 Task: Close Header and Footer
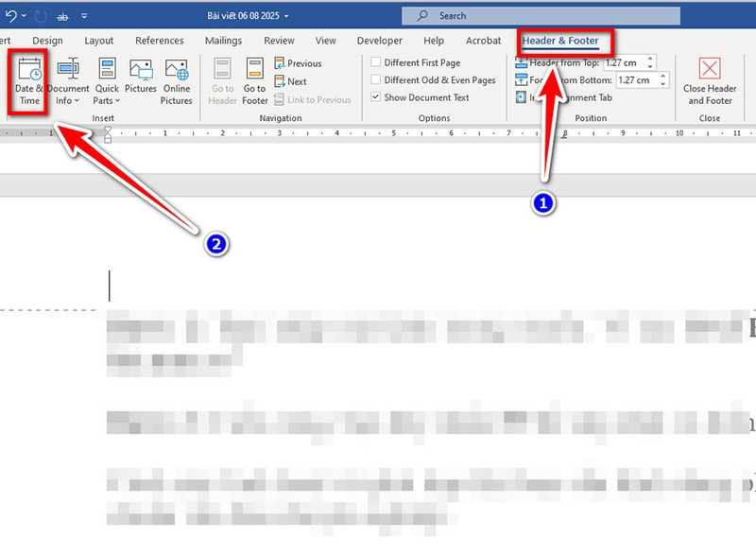tap(710, 81)
